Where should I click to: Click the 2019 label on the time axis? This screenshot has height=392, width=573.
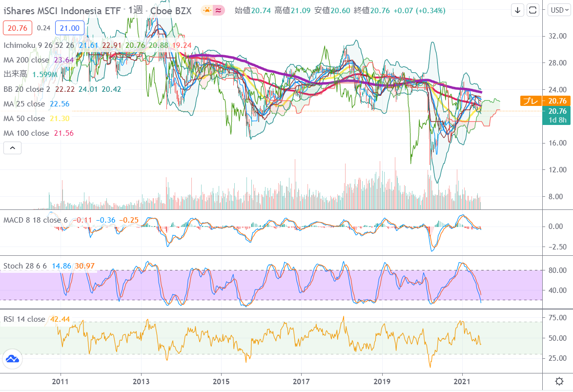pos(382,382)
